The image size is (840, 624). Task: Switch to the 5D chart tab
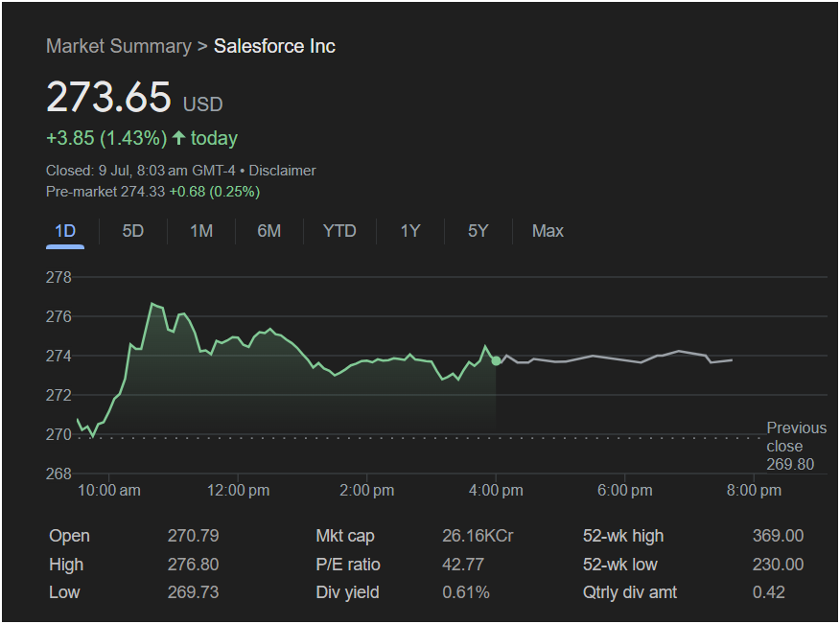pos(133,231)
